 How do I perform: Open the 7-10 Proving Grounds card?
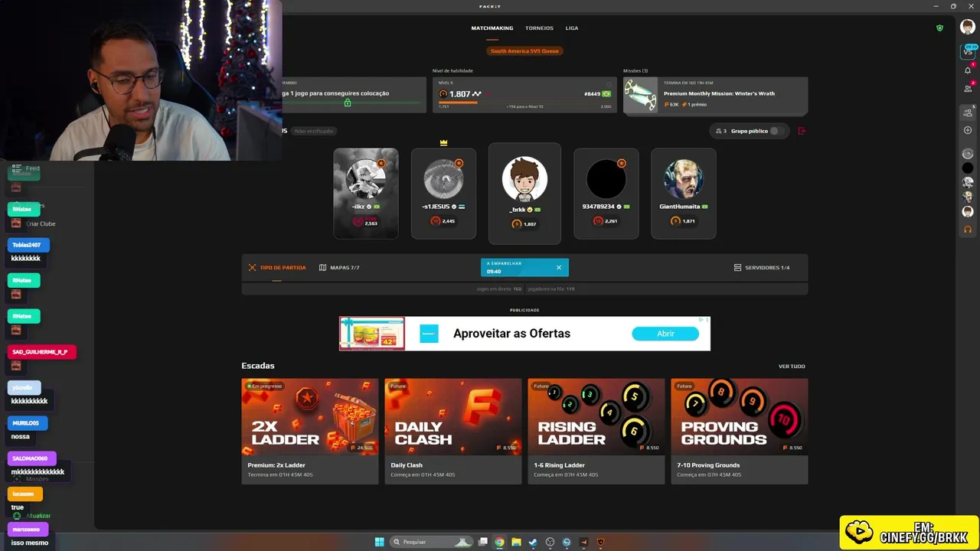pyautogui.click(x=739, y=431)
